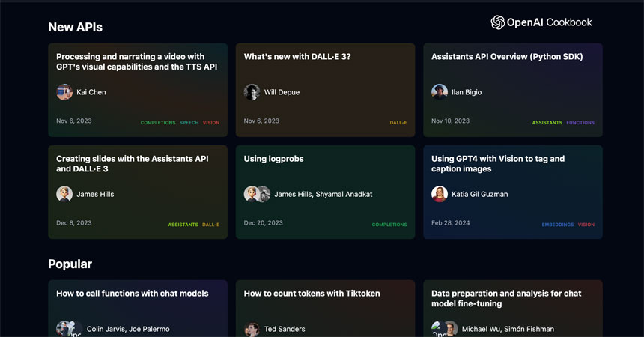Open 'How to call functions with chat models'
This screenshot has height=337, width=644.
[x=133, y=294]
